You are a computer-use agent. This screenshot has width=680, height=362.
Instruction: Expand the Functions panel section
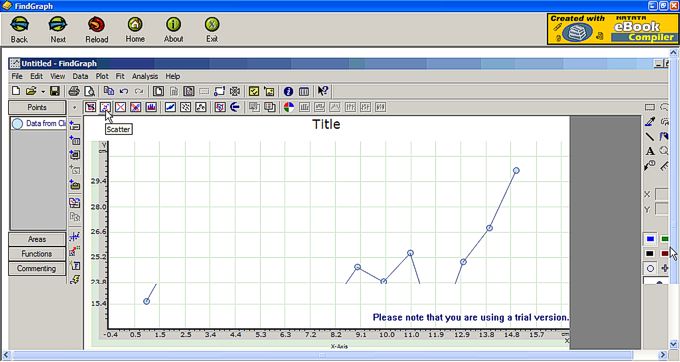37,254
